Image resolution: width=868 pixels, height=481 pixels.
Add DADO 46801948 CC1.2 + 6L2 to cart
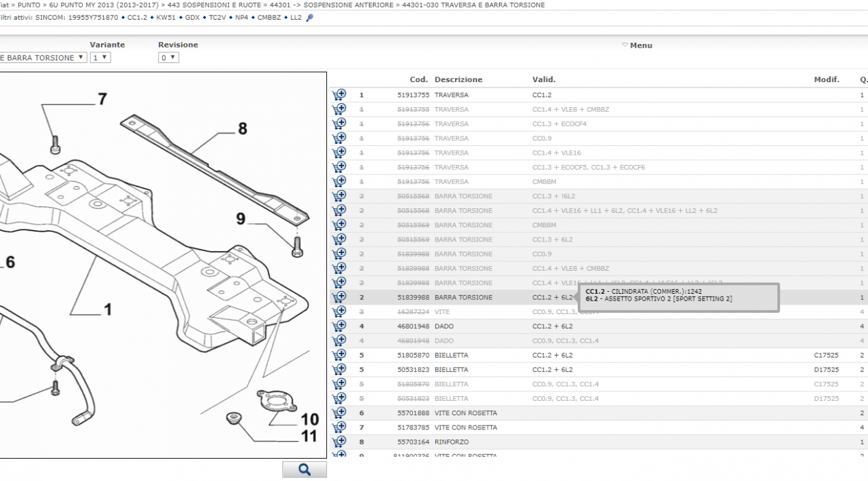coord(339,326)
